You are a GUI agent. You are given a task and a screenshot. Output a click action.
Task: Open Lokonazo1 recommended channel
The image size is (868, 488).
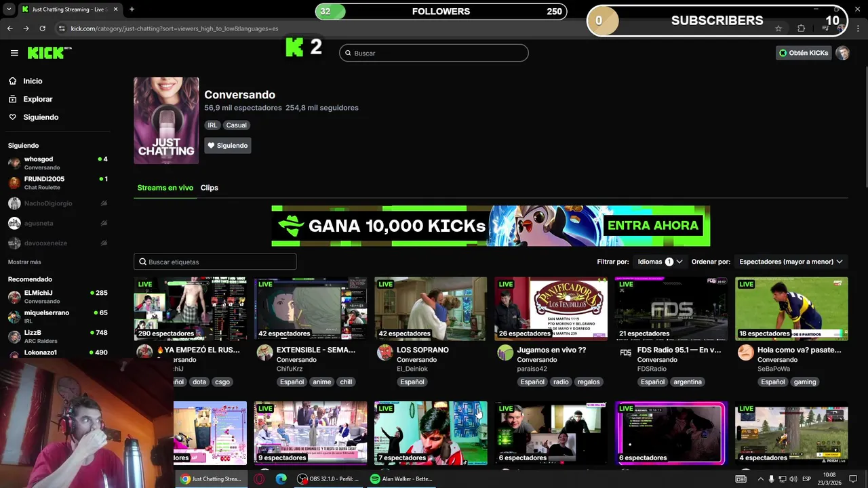click(58, 353)
